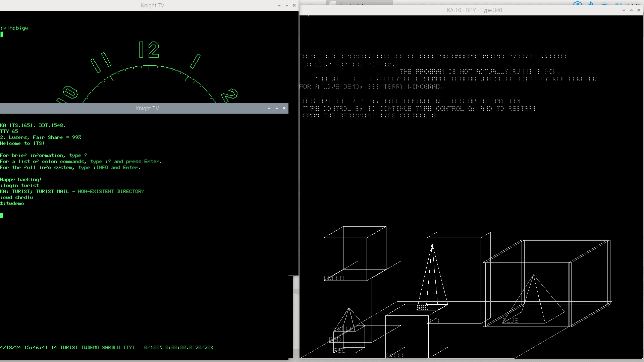Shade the top Knight TV window using its down chevron
The image size is (644, 362).
coord(279,5)
